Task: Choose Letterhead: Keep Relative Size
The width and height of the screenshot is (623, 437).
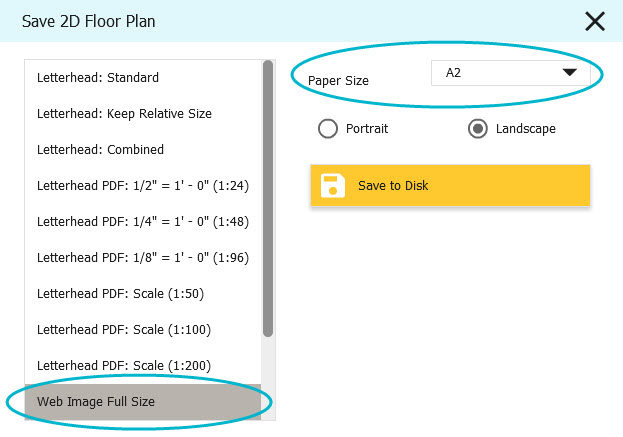Action: point(143,114)
